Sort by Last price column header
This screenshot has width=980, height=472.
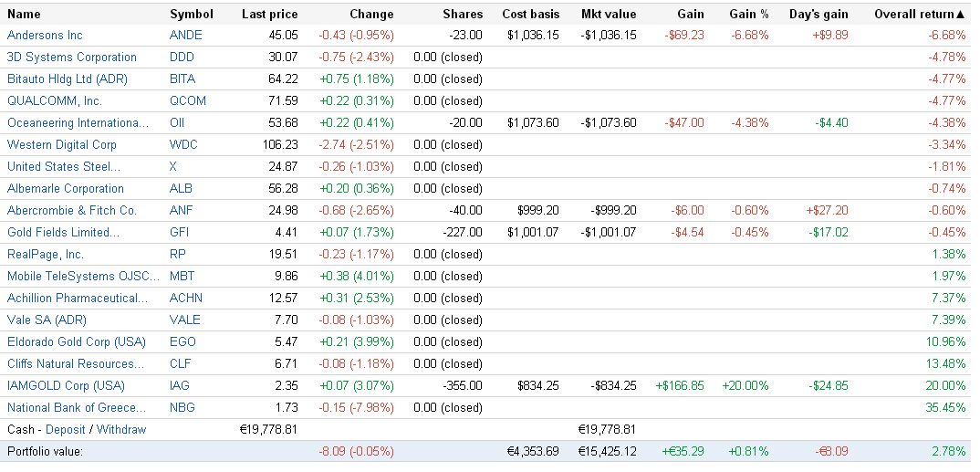[x=269, y=14]
